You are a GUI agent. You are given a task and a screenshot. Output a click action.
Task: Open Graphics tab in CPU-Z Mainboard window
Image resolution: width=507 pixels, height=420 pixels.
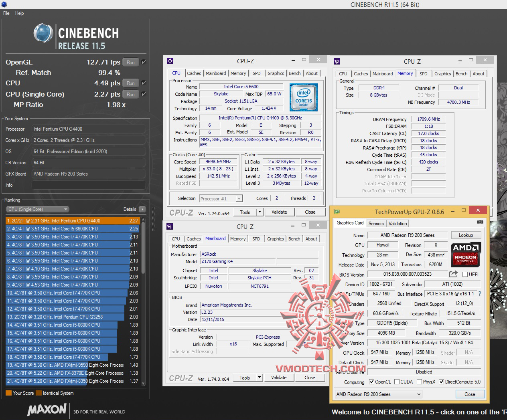(x=276, y=239)
